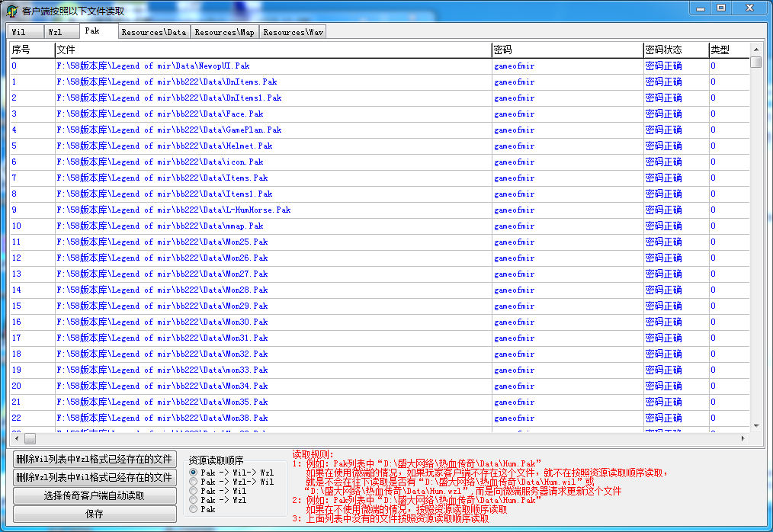The height and width of the screenshot is (532, 773).
Task: Click the 类型 column header
Action: (729, 50)
